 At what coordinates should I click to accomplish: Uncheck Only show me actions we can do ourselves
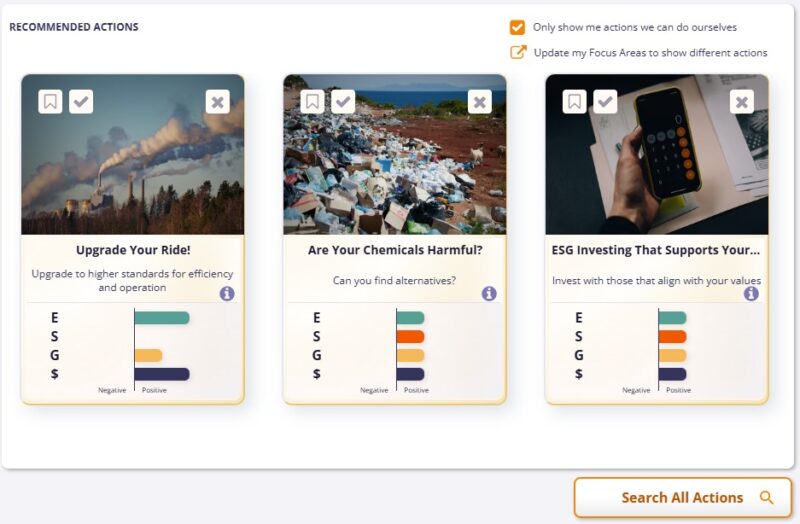click(x=517, y=27)
